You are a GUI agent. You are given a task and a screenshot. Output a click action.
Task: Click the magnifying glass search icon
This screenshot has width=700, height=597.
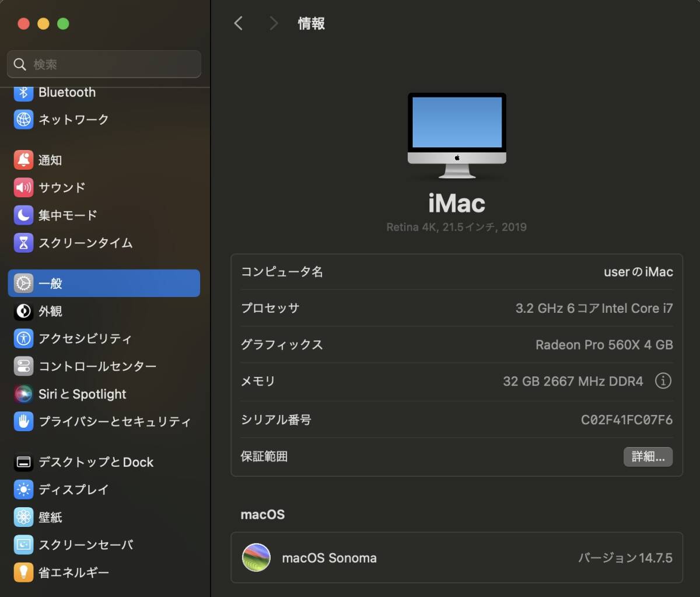click(x=20, y=64)
